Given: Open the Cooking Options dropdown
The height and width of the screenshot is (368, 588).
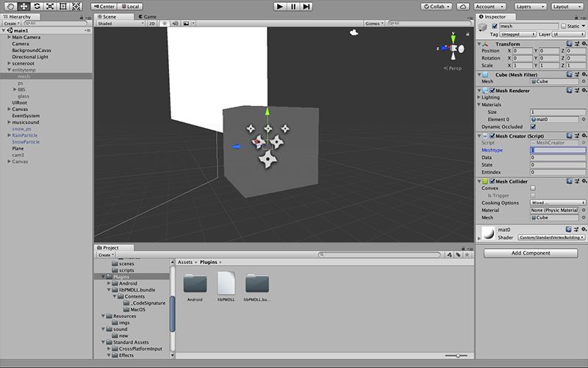Looking at the screenshot, I should [x=558, y=203].
